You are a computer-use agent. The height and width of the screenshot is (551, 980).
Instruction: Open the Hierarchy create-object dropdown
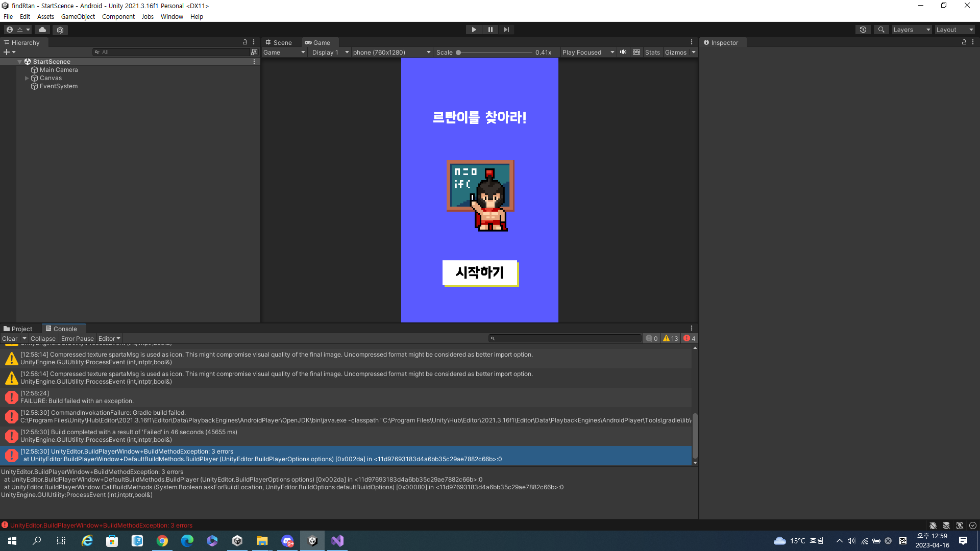[x=9, y=52]
